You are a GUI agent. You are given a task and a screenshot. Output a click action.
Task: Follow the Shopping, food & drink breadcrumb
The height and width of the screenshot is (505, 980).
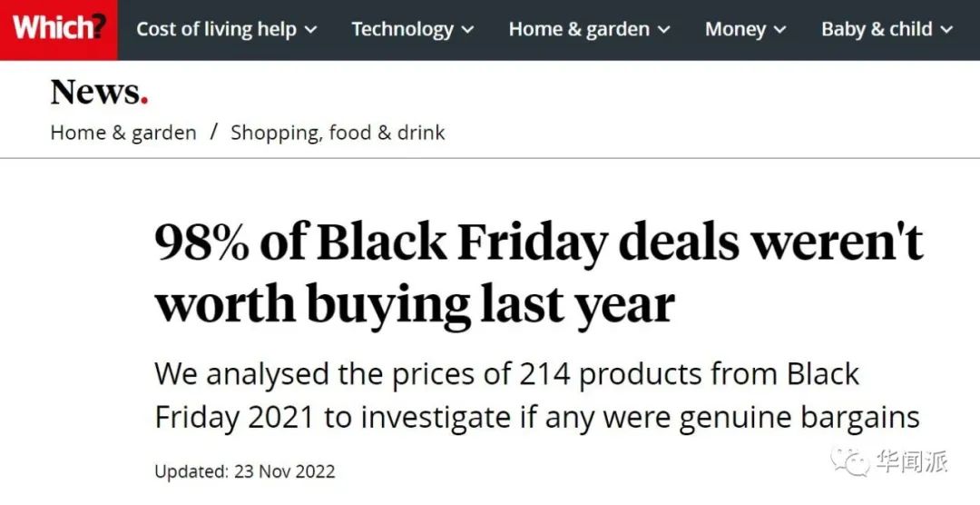338,133
